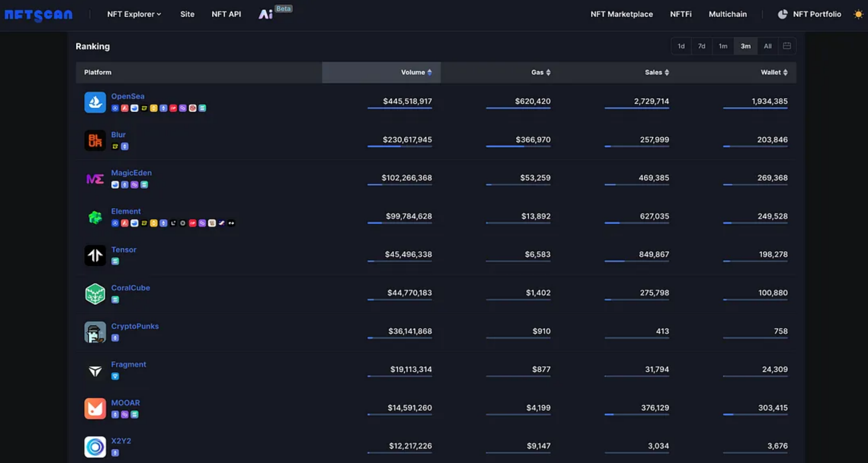Click the CoralCube platform logo

point(95,294)
